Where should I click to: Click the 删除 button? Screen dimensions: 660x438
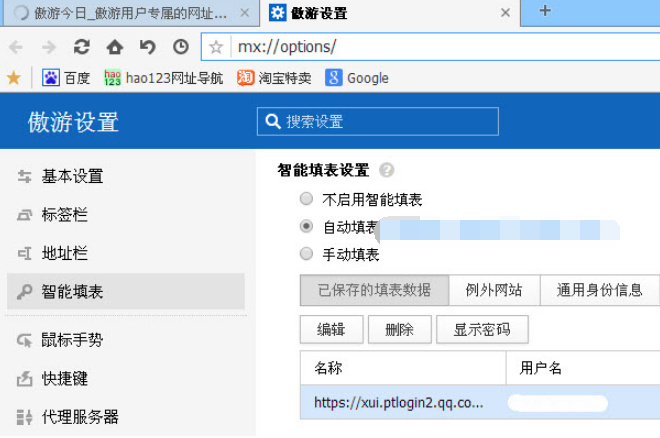pyautogui.click(x=400, y=329)
